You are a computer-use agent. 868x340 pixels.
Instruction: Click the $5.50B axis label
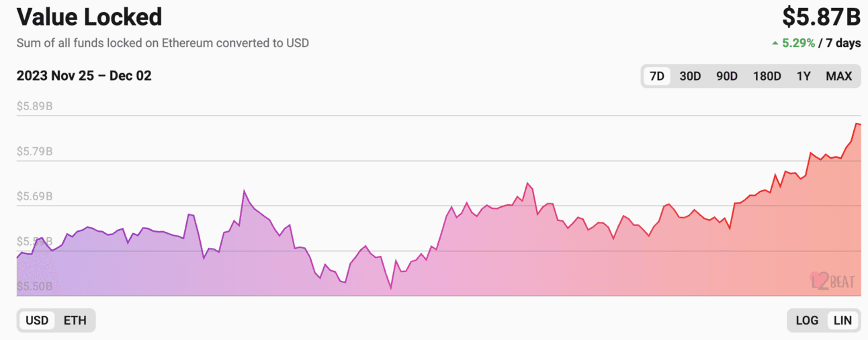coord(35,287)
